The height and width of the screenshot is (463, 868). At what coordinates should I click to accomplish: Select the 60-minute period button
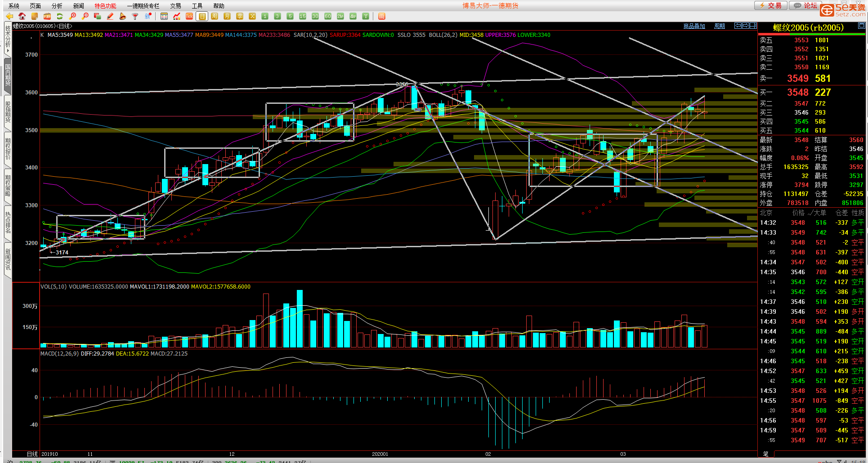pyautogui.click(x=328, y=16)
